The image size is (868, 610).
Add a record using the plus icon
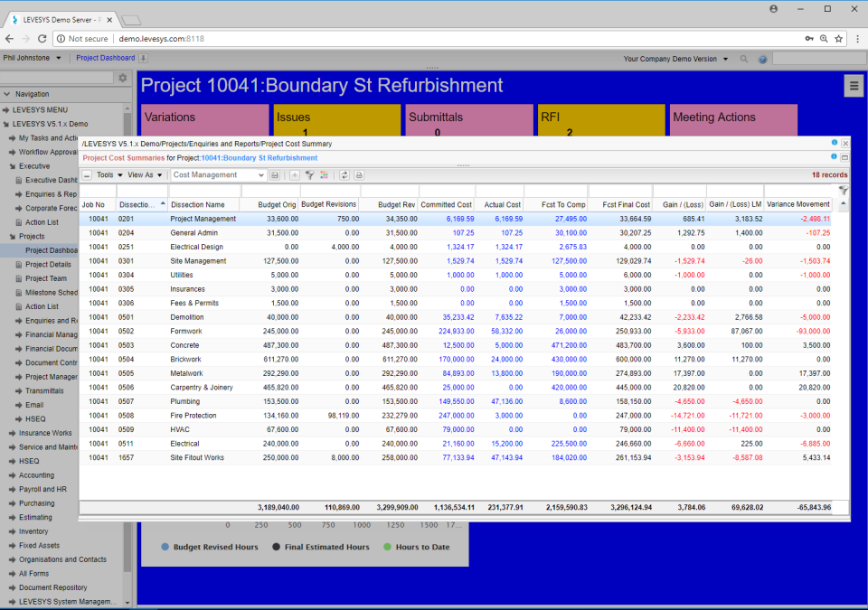point(293,175)
